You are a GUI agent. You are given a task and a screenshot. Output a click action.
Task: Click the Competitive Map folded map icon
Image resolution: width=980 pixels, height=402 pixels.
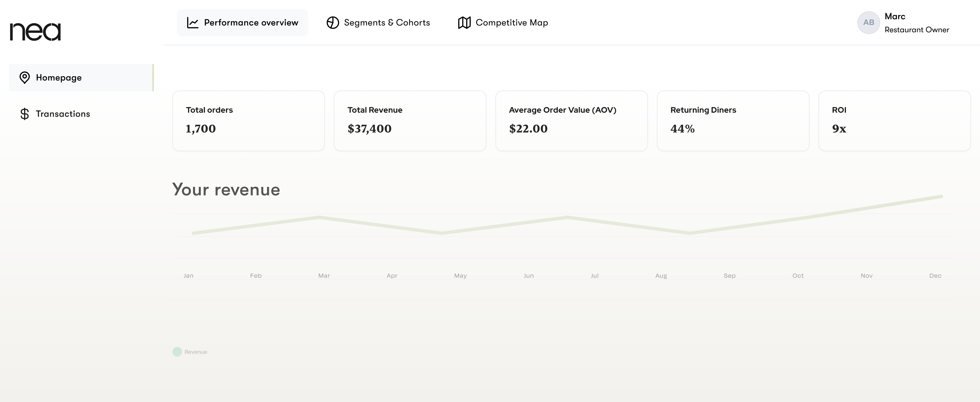coord(464,23)
